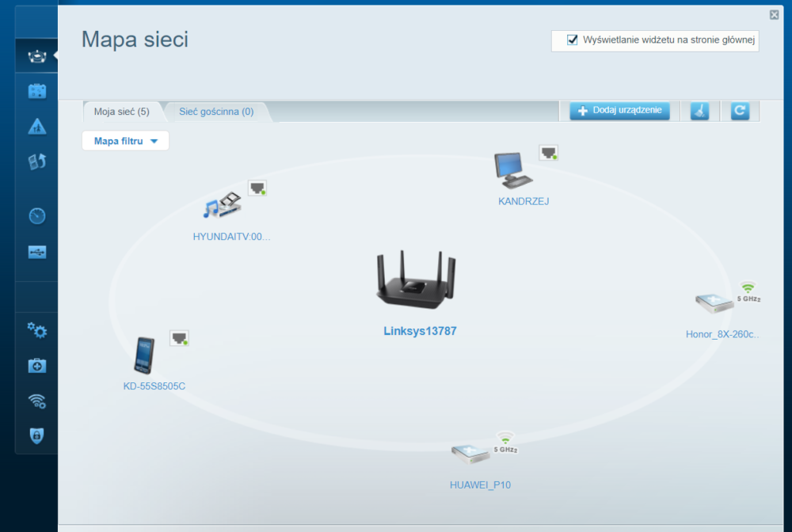Open Guest Access sidebar icon

coord(37,91)
